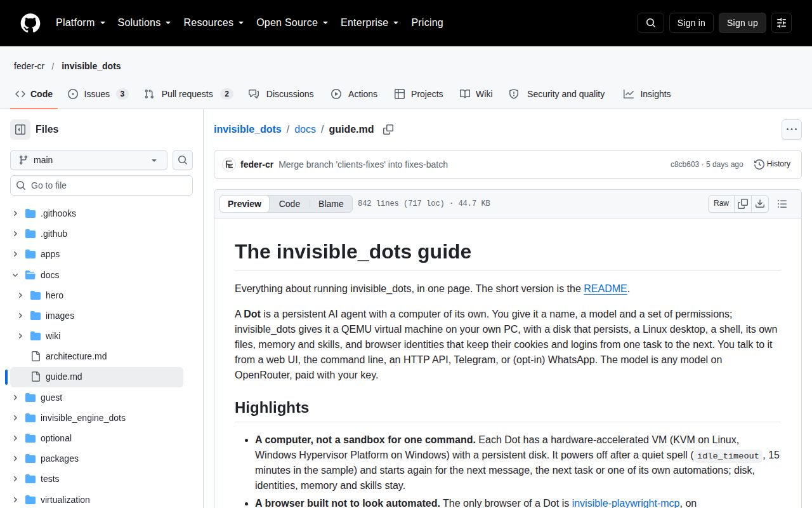Copy the file path icon next to guide.md
Viewport: 812px width, 508px height.
tap(388, 130)
